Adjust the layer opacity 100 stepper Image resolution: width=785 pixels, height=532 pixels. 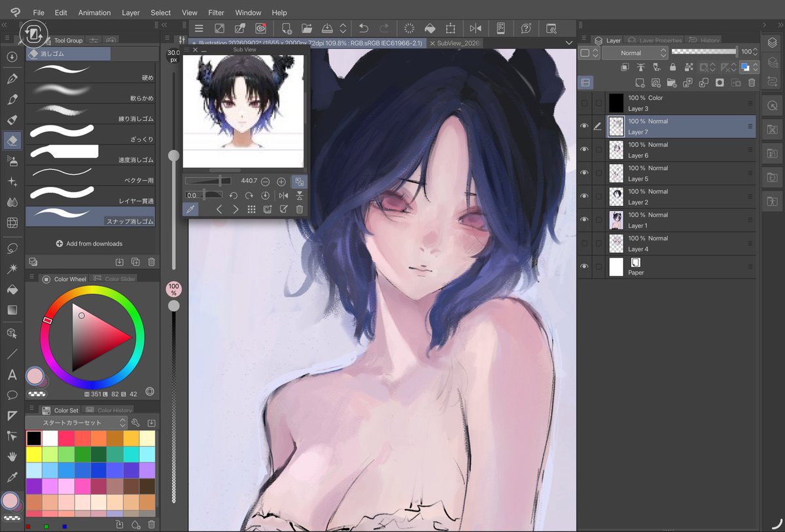pyautogui.click(x=756, y=52)
